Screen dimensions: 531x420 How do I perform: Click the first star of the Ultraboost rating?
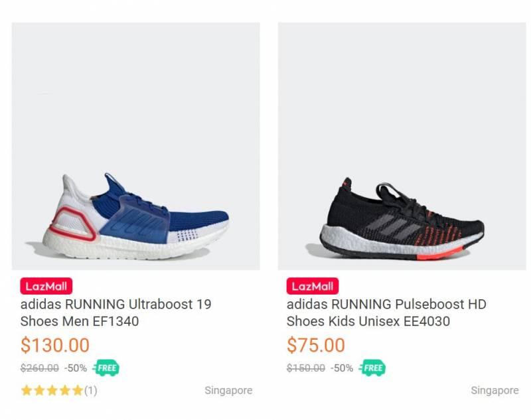click(x=27, y=390)
